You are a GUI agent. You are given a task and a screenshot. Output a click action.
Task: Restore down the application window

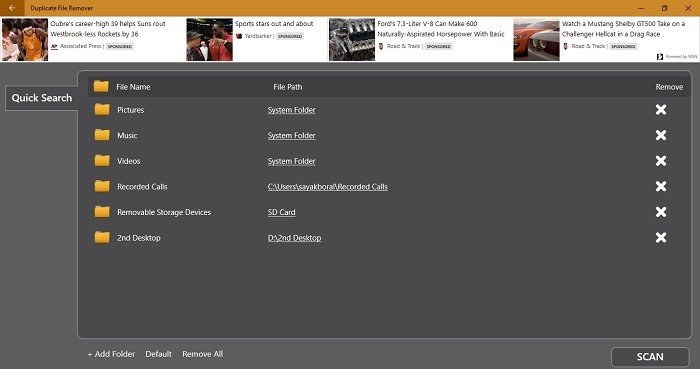tap(664, 8)
